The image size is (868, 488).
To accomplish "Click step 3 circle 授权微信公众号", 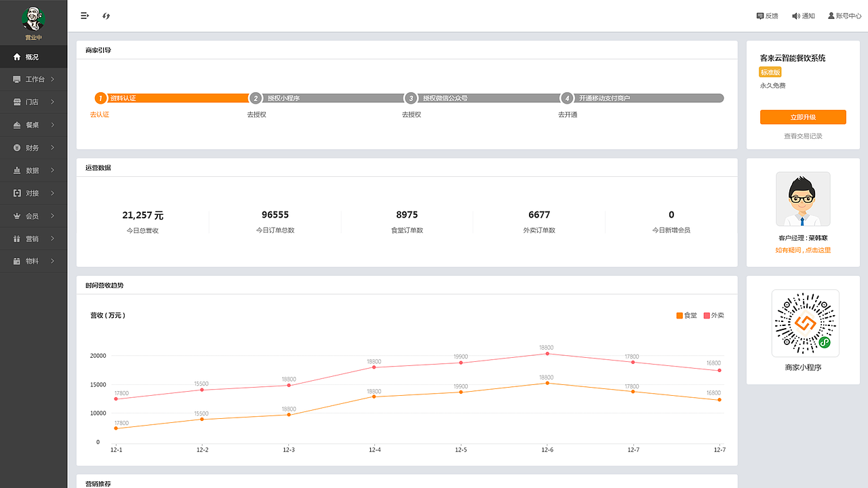I will click(x=410, y=98).
